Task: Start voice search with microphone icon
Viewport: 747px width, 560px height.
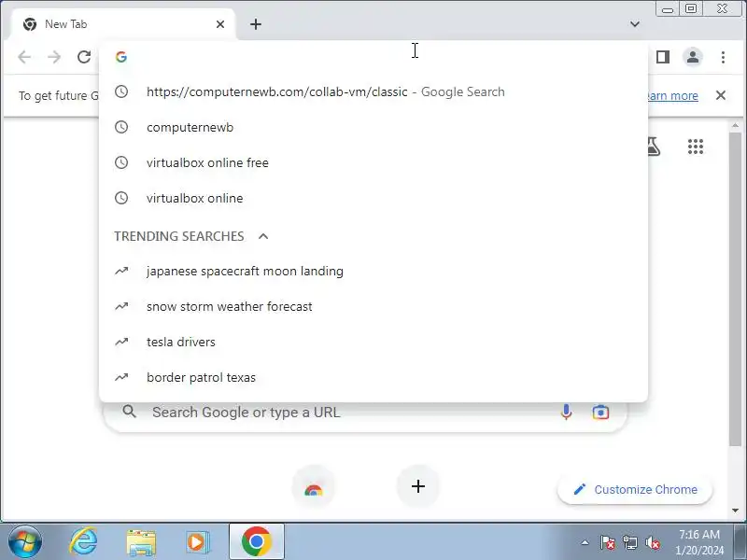Action: (566, 412)
